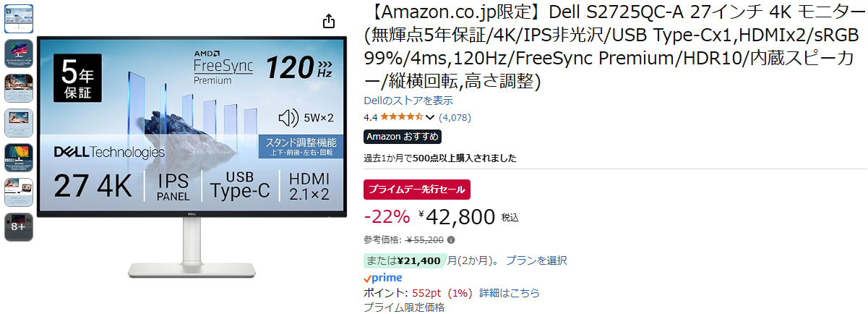Expand the rating breakdown chevron next to stars
The height and width of the screenshot is (314, 868).
[x=430, y=117]
